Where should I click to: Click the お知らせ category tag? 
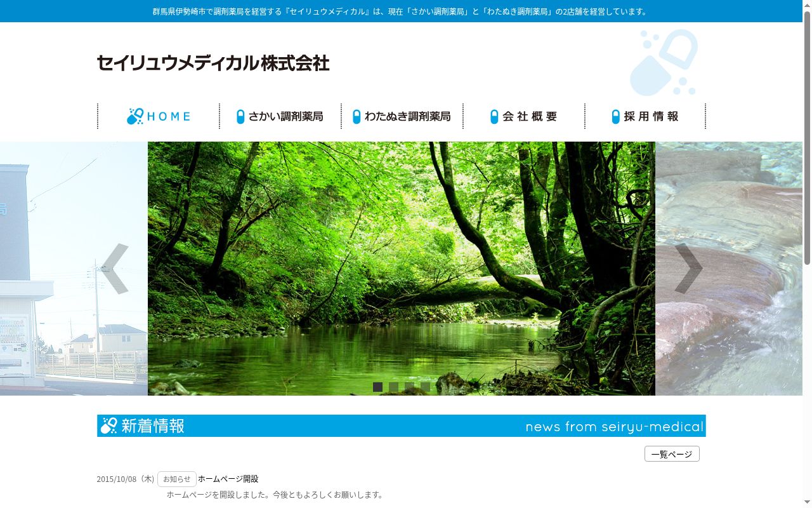(177, 479)
